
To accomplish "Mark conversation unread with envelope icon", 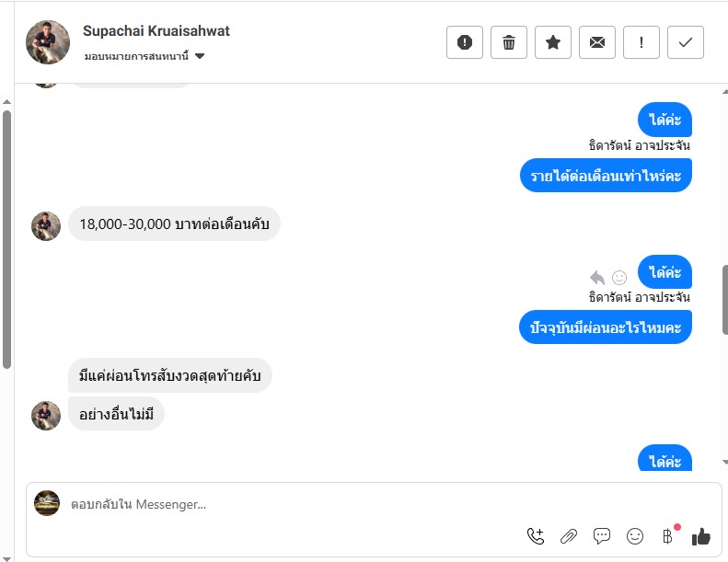I will (x=597, y=42).
